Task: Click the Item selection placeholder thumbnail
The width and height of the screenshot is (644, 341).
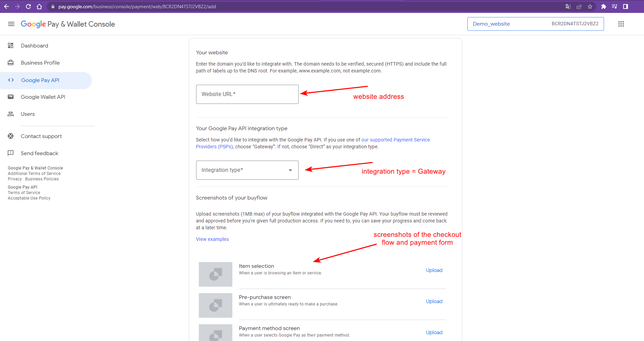Action: coord(215,274)
